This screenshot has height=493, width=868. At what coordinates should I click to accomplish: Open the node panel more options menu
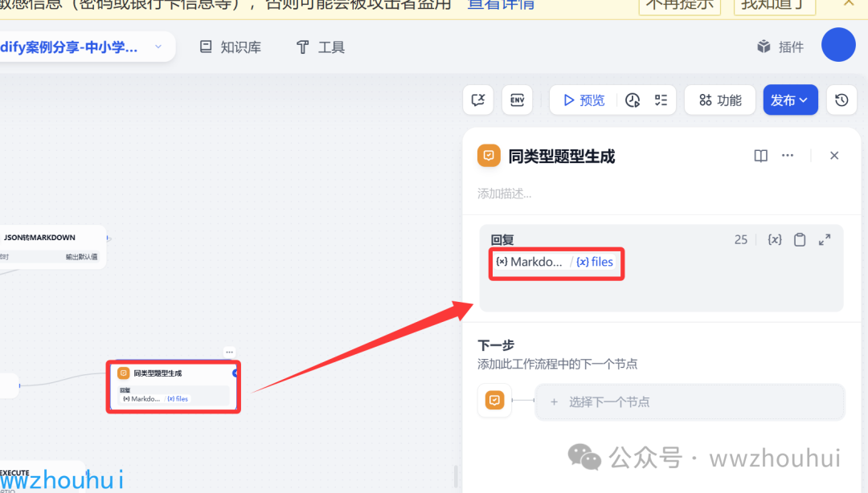click(788, 156)
